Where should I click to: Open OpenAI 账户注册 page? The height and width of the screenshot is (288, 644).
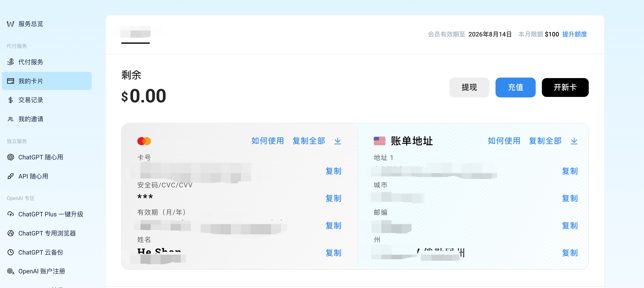point(42,271)
